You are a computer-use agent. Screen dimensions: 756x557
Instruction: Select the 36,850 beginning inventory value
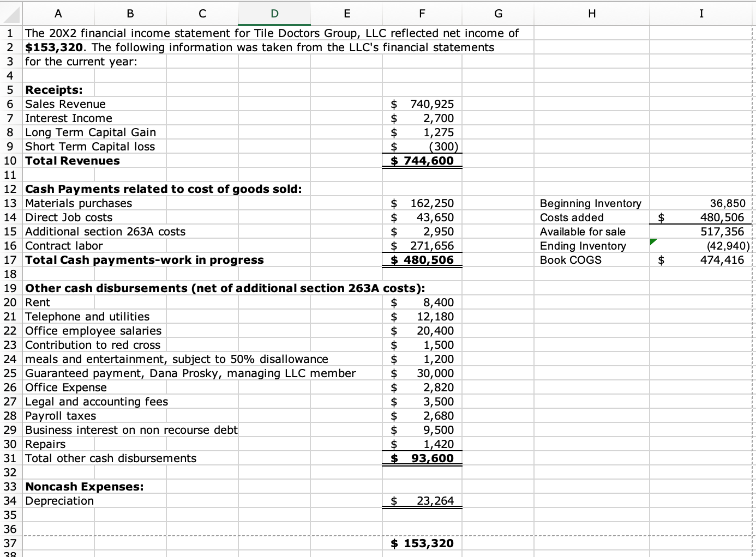[727, 203]
